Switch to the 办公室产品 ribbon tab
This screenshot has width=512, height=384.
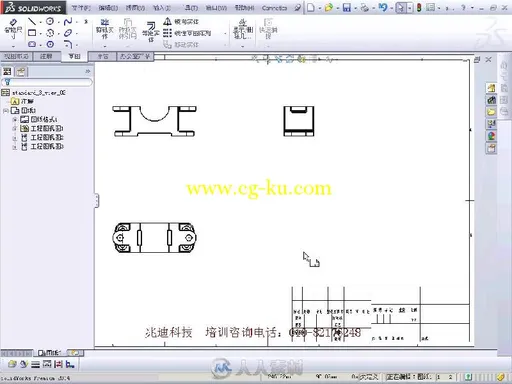tap(135, 56)
